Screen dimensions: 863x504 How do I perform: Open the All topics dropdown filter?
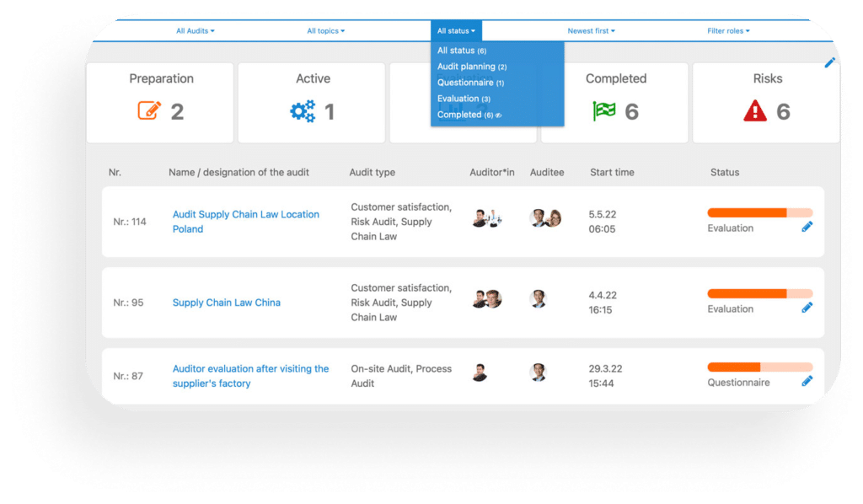coord(326,31)
